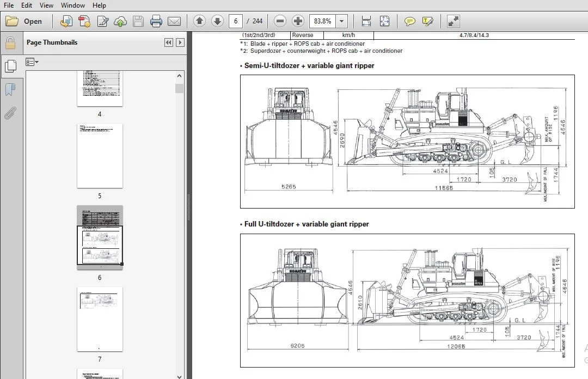Screen dimensions: 588x379
Task: Open the thumbnails options dropdown menu
Action: pos(32,62)
